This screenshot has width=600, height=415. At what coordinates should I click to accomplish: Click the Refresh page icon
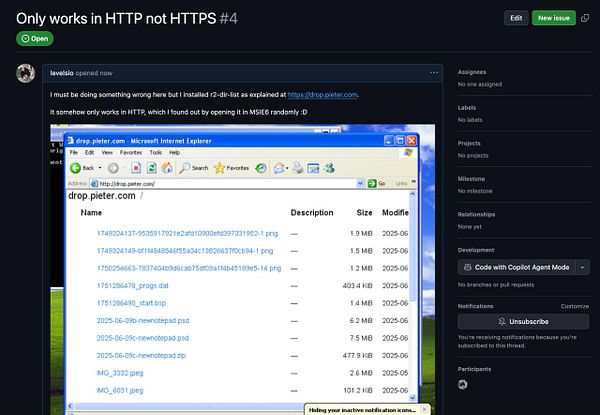pyautogui.click(x=152, y=168)
